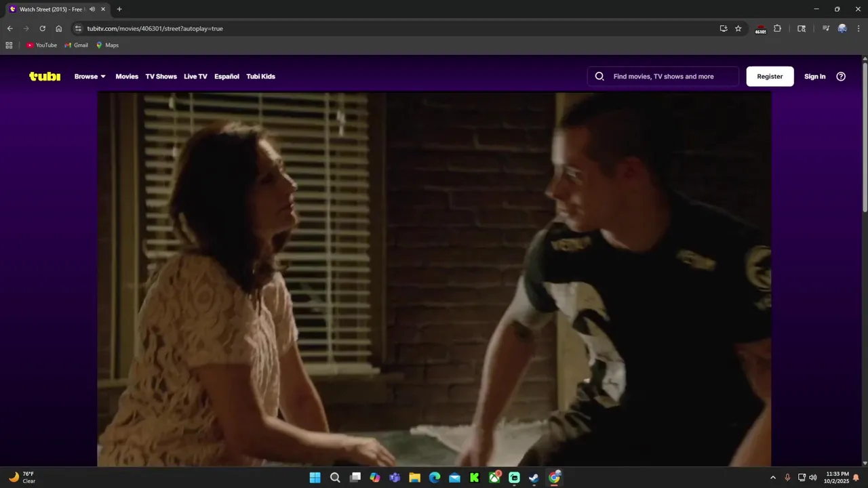The width and height of the screenshot is (868, 488).
Task: Bookmark this page with the star
Action: pos(738,28)
